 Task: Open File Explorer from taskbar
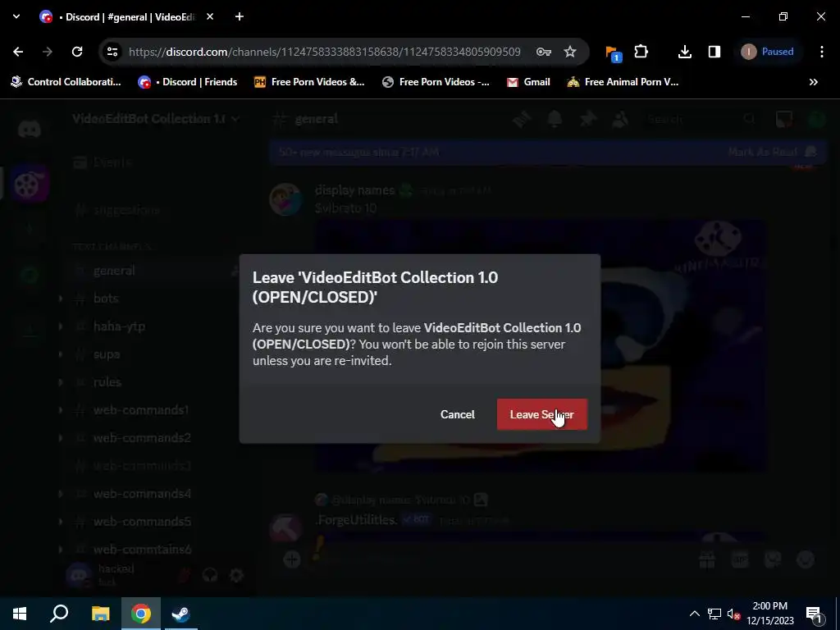tap(100, 614)
